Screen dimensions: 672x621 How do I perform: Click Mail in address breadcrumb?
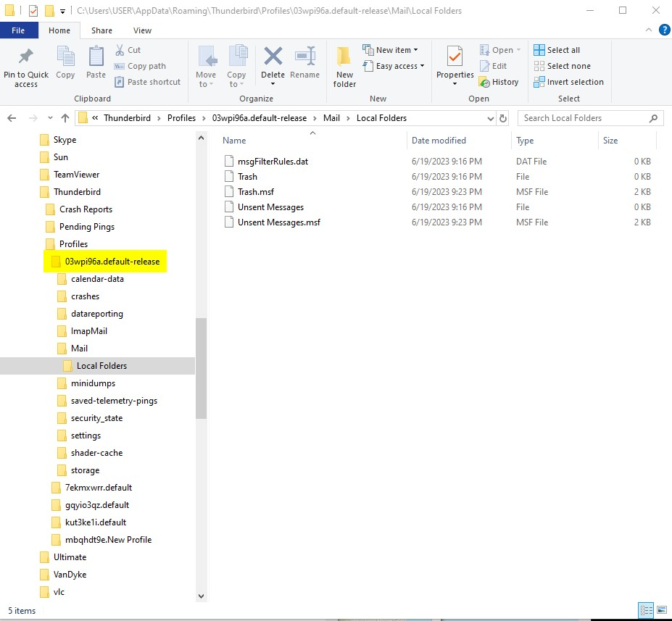point(331,118)
